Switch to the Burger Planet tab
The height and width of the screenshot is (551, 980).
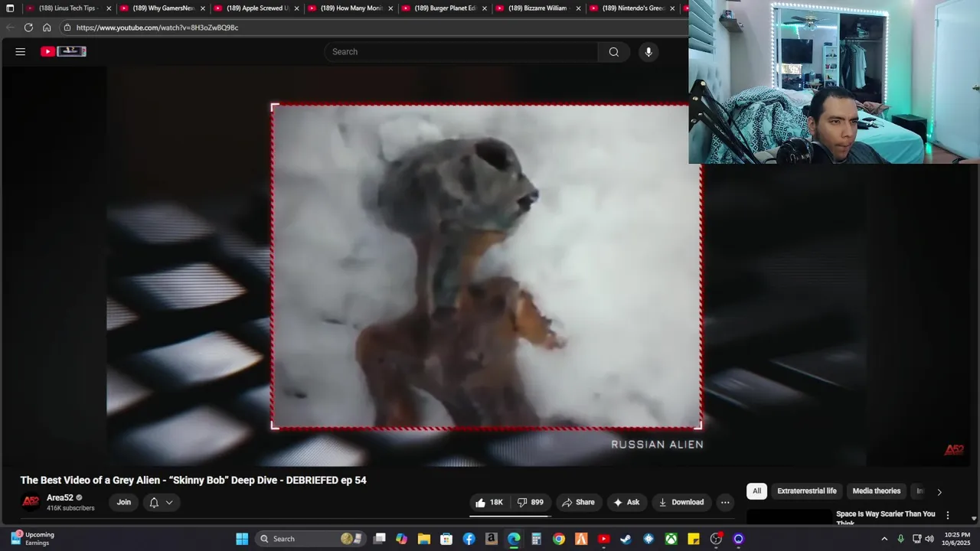coord(444,8)
